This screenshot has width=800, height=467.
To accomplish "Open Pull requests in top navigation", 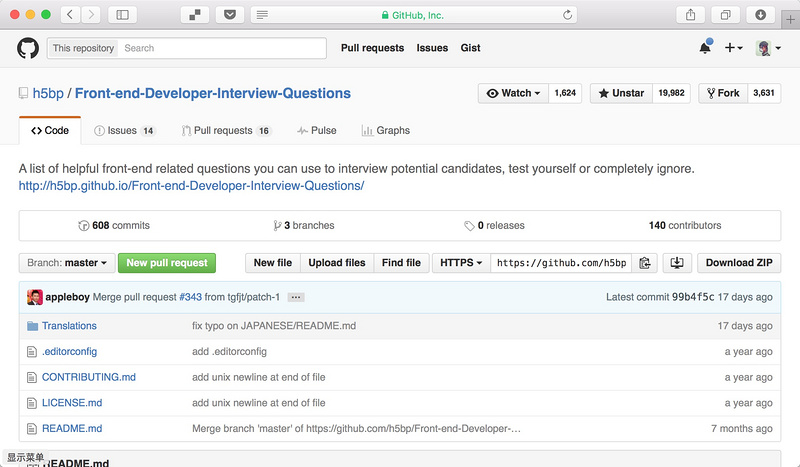I will pyautogui.click(x=372, y=48).
